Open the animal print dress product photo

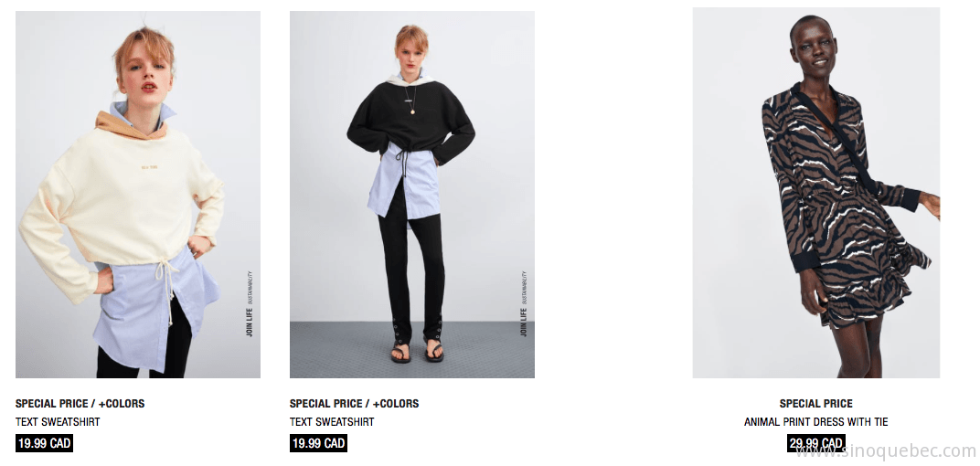click(815, 193)
